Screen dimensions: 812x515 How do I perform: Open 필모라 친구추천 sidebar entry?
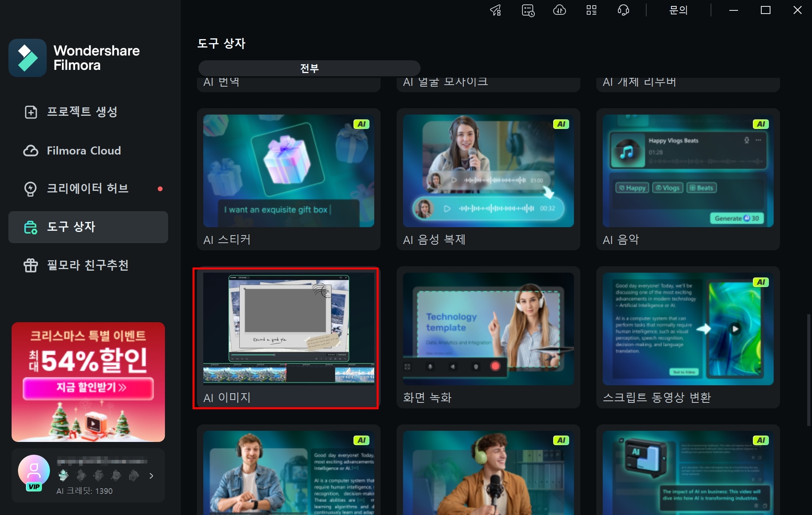pyautogui.click(x=87, y=265)
